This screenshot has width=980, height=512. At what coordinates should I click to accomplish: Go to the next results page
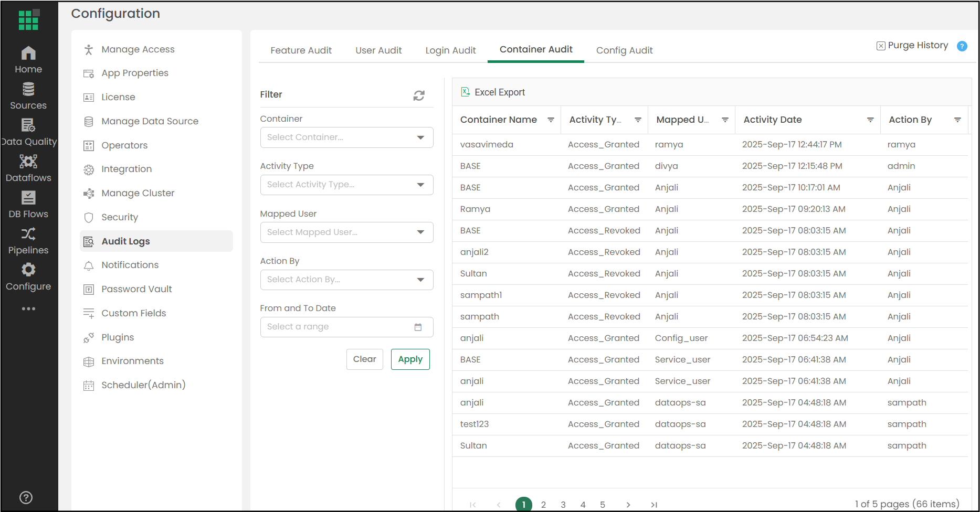coord(628,505)
